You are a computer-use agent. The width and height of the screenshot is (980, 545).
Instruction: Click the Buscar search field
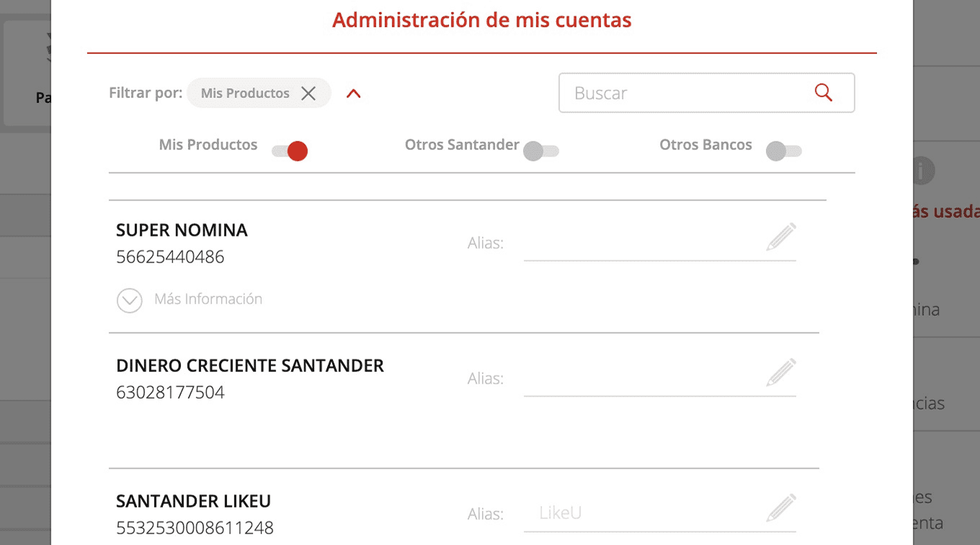point(706,93)
